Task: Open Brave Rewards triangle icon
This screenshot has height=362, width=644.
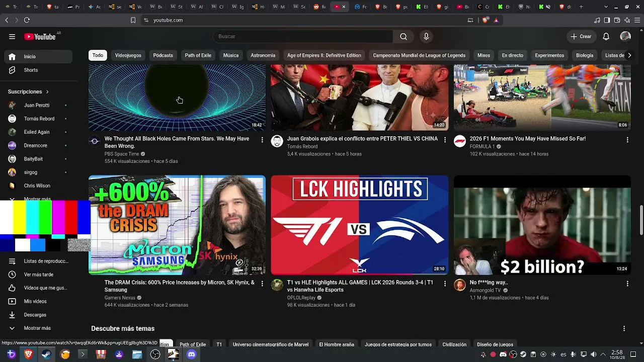Action: (496, 20)
